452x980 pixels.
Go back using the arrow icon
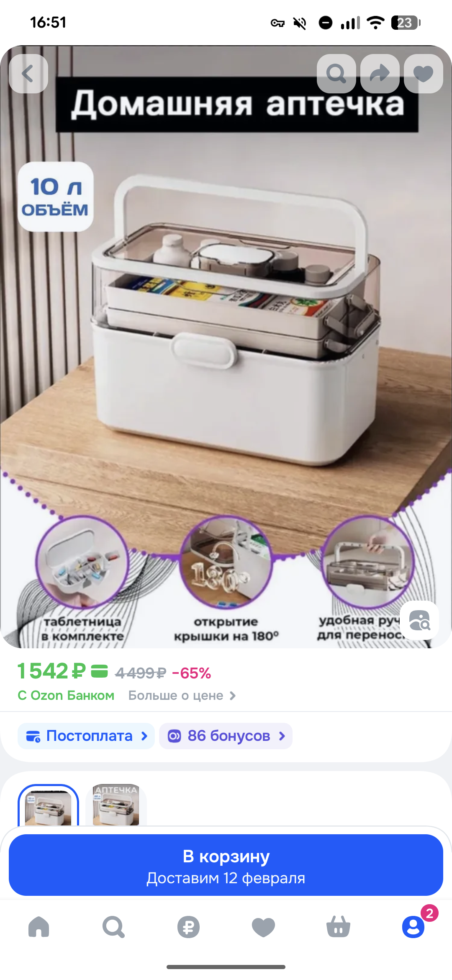[x=28, y=74]
